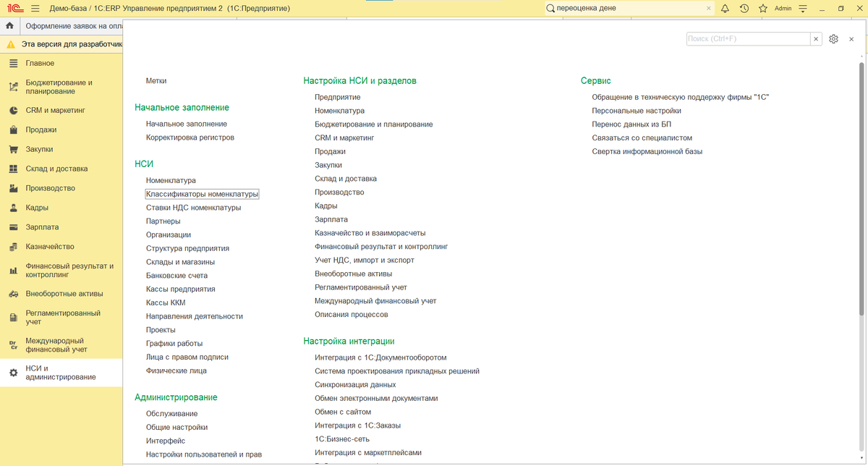Open Банковские счета
Screen dimensions: 868x466
pyautogui.click(x=176, y=276)
